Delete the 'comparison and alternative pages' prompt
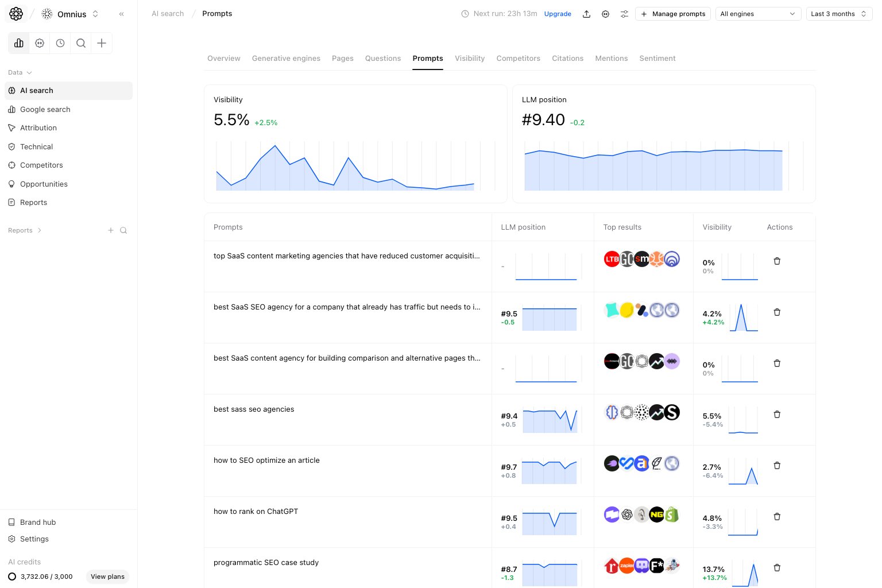The height and width of the screenshot is (588, 882). point(777,363)
